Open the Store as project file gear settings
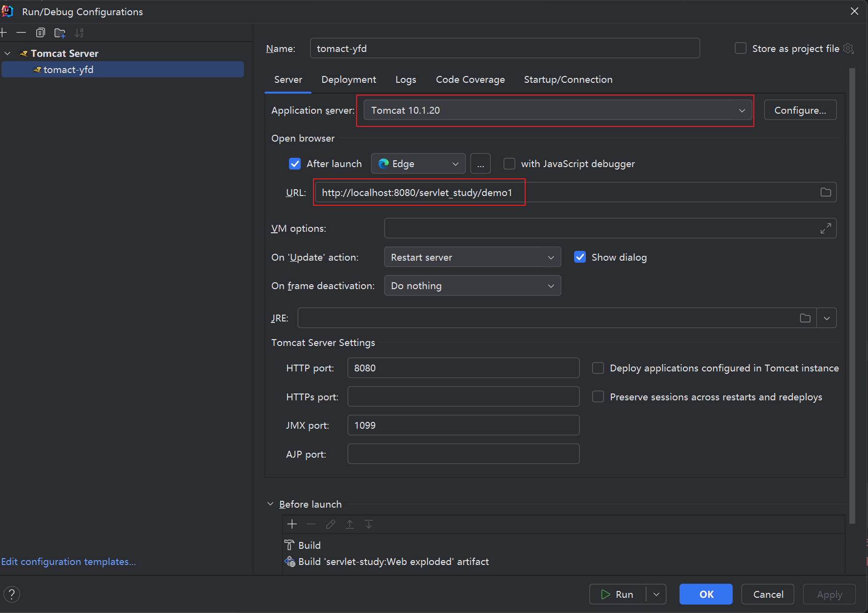The width and height of the screenshot is (868, 613). point(848,49)
